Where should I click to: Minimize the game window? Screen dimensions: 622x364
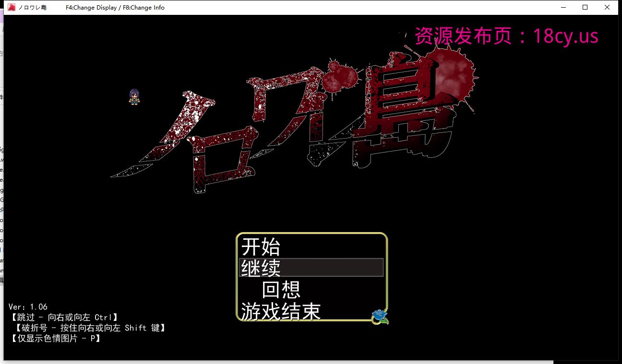click(x=563, y=7)
